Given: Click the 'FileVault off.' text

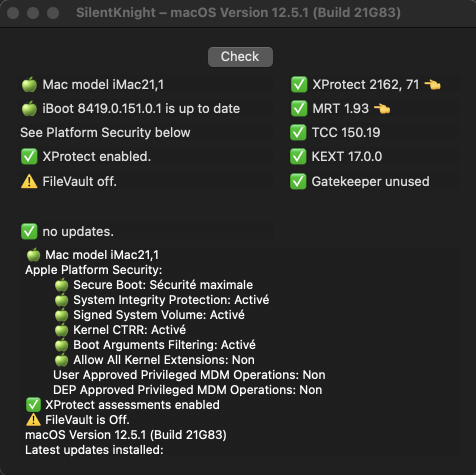Looking at the screenshot, I should [x=79, y=181].
